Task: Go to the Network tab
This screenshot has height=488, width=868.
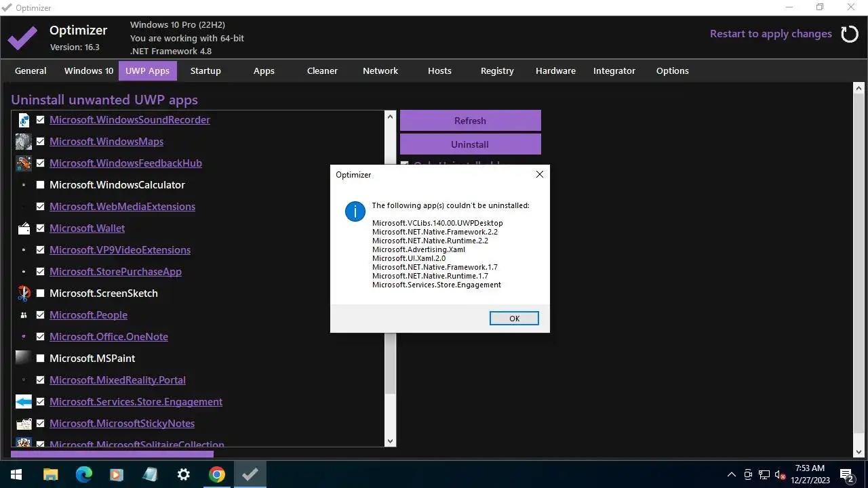Action: coord(380,70)
